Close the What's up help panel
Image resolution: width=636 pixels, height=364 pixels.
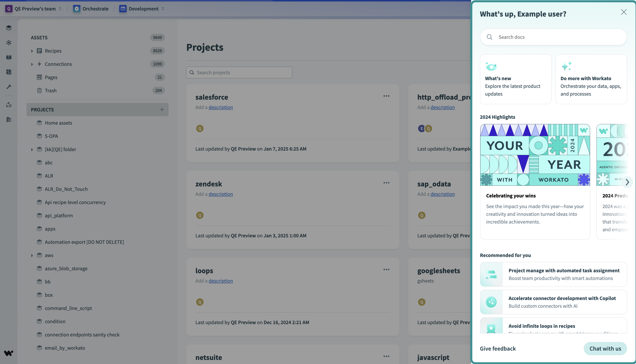[623, 12]
